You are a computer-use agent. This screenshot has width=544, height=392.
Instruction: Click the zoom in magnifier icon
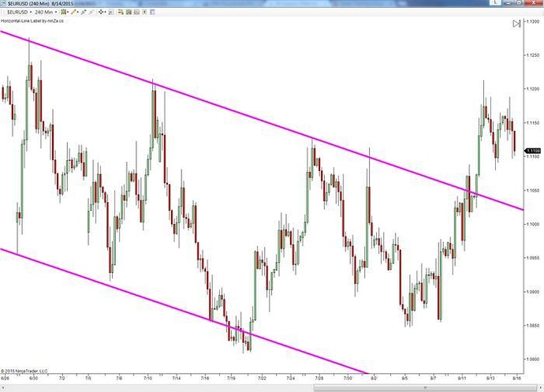(84, 12)
